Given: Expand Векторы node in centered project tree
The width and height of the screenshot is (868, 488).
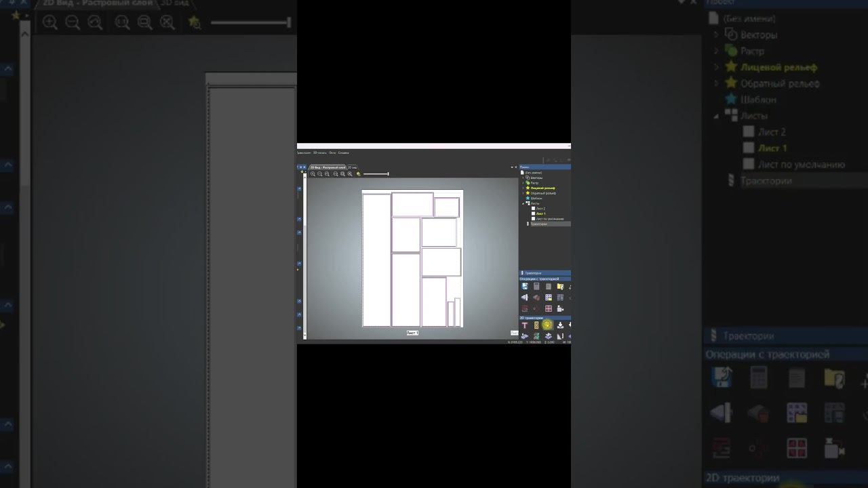Looking at the screenshot, I should (523, 178).
